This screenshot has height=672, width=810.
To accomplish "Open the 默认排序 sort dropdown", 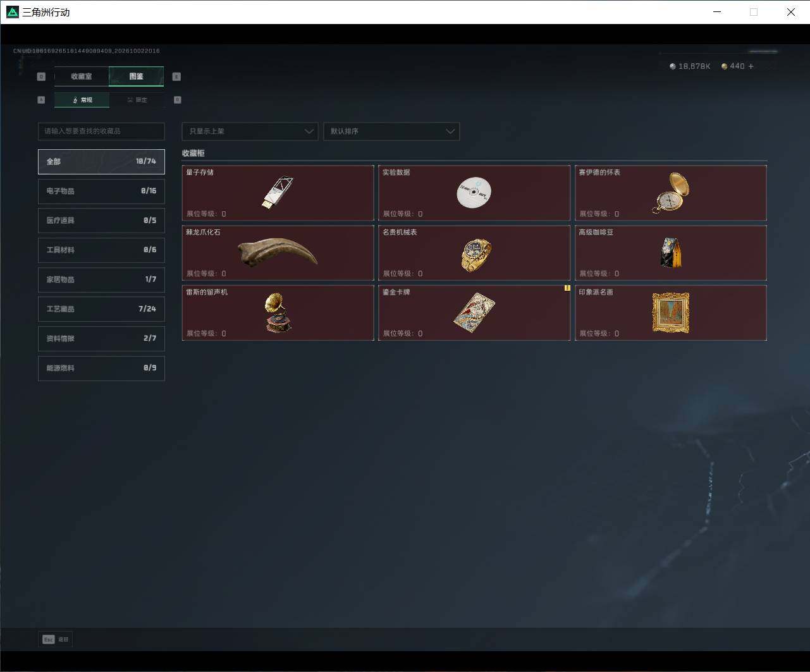I will point(391,131).
